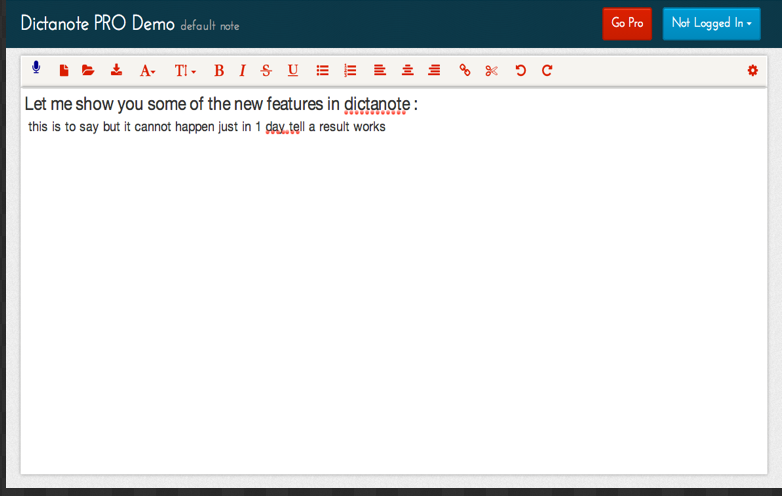Toggle underline formatting
782x496 pixels.
[x=293, y=71]
